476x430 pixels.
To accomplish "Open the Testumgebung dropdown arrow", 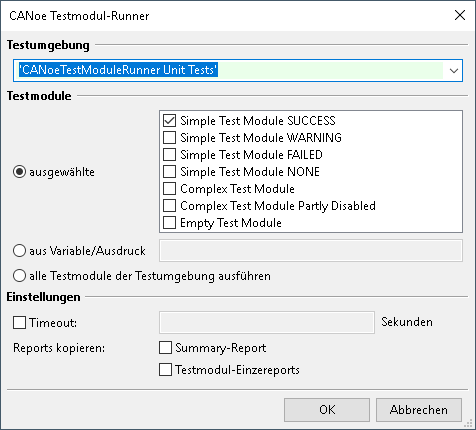I will tap(453, 70).
